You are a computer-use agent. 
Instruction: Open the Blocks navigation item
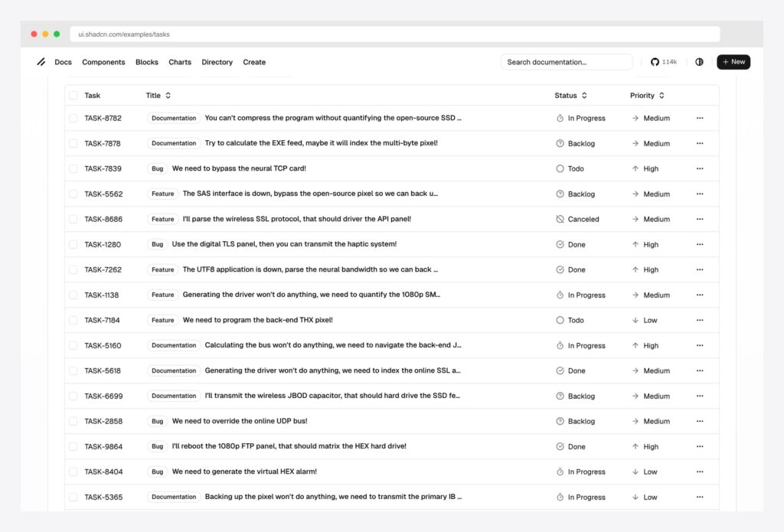147,62
